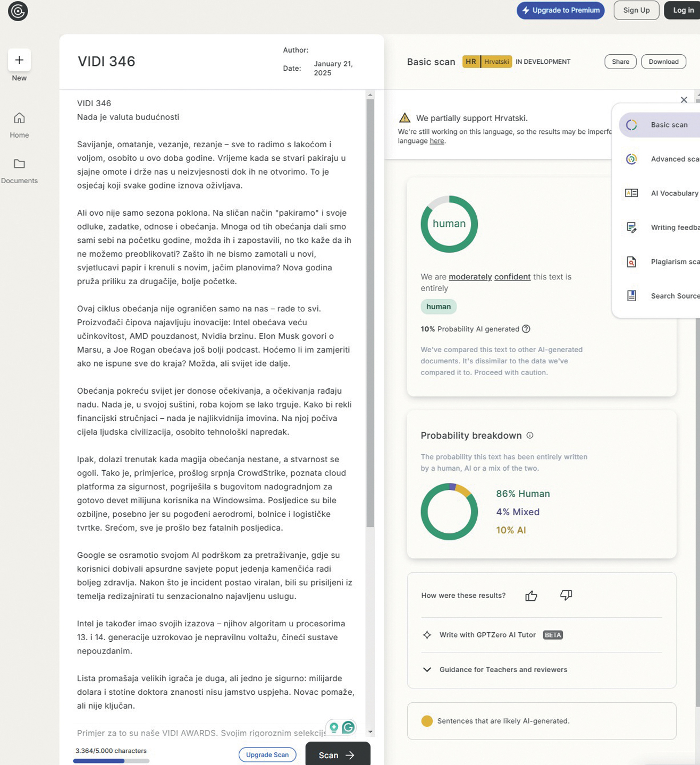Click the green 'human' result tag
The width and height of the screenshot is (700, 765).
click(x=438, y=307)
